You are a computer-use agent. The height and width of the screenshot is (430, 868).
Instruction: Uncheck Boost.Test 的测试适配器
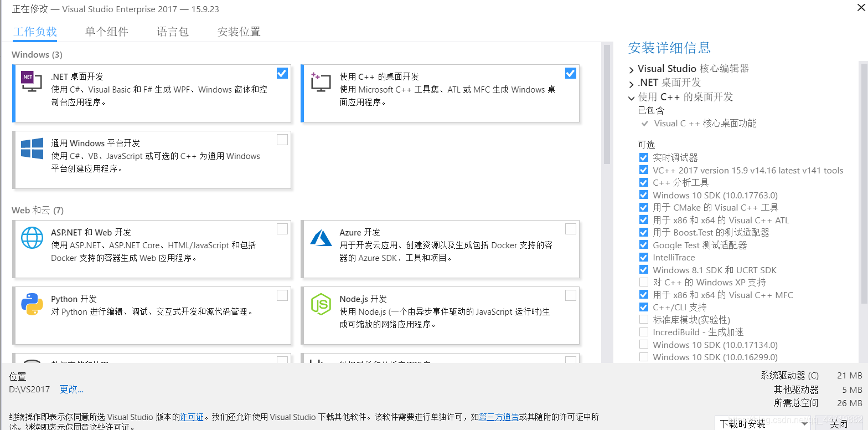pos(643,232)
